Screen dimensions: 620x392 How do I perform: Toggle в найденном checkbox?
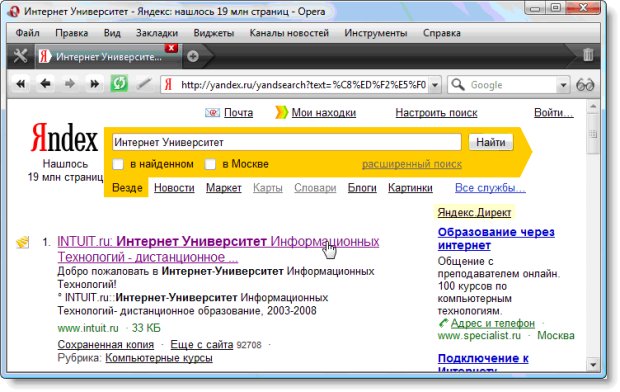tap(118, 164)
